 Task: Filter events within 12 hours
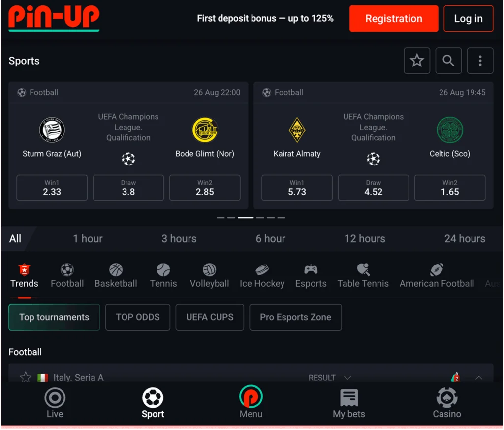tap(365, 238)
